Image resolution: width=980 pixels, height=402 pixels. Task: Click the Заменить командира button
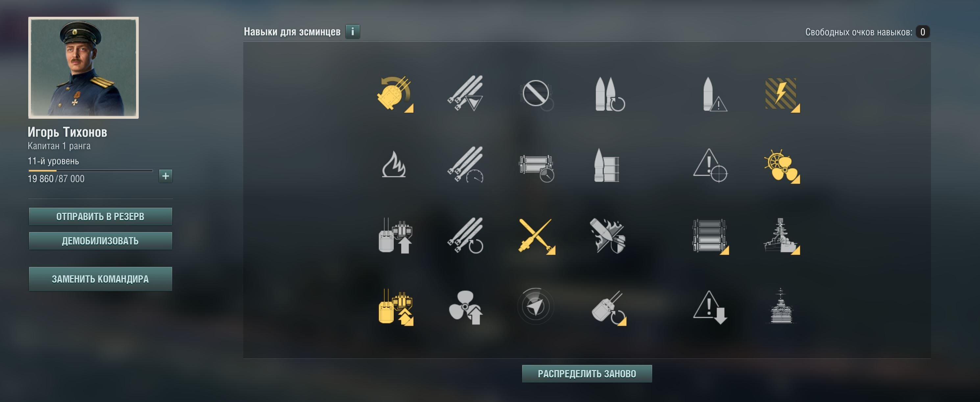coord(101,279)
